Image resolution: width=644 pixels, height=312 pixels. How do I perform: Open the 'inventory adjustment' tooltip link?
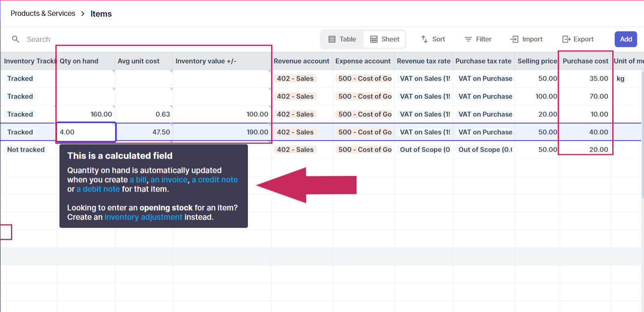(143, 217)
